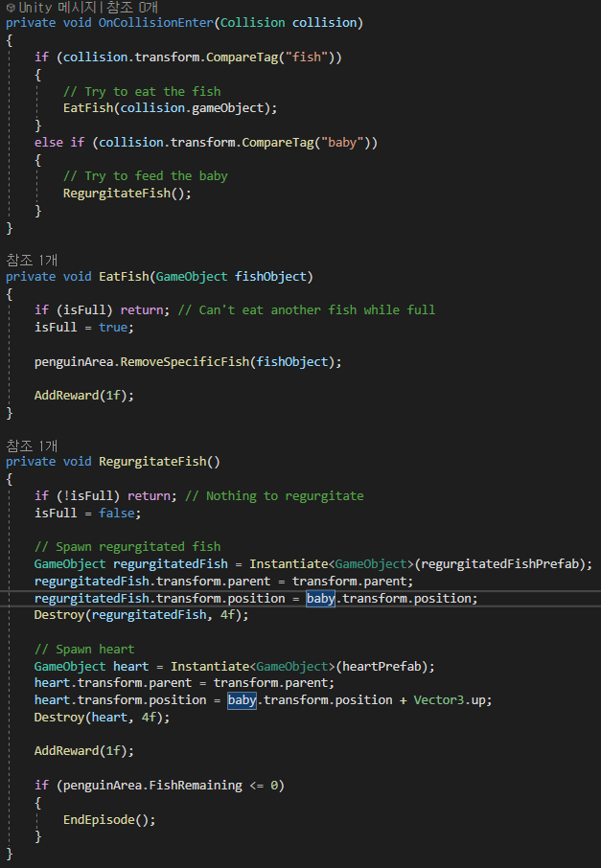The height and width of the screenshot is (868, 601).
Task: Click Vector3.up in heart position line
Action: pyautogui.click(x=450, y=699)
